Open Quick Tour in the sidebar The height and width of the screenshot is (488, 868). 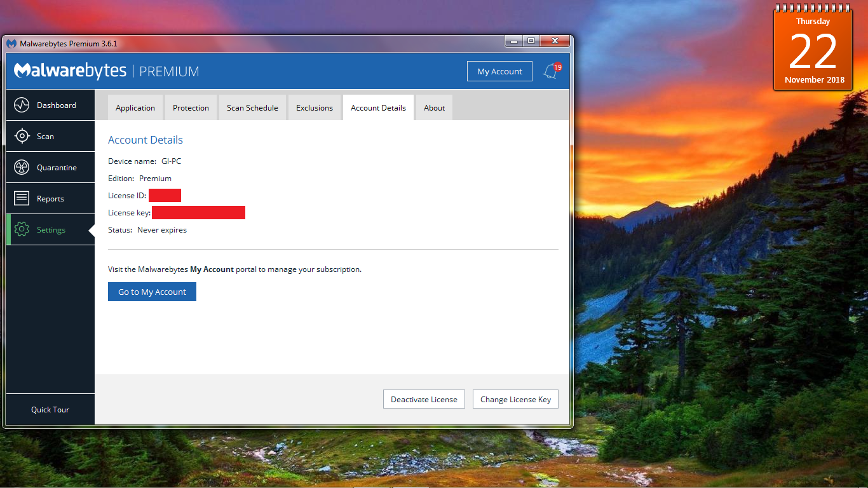click(x=50, y=409)
